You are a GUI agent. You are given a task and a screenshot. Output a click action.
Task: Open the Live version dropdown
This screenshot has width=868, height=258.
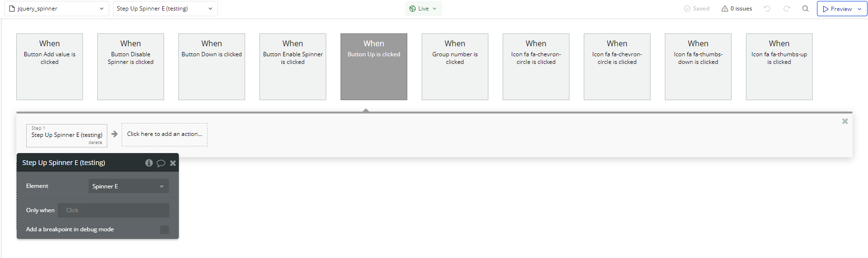(x=424, y=9)
